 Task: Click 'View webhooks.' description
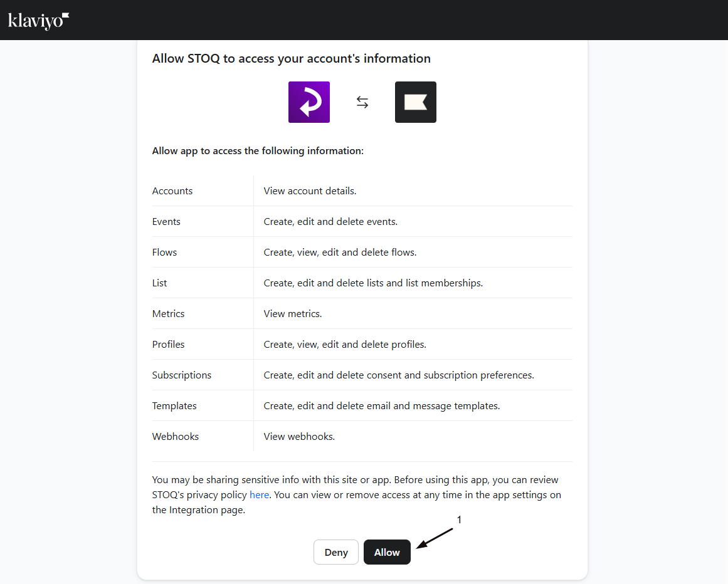(x=299, y=437)
